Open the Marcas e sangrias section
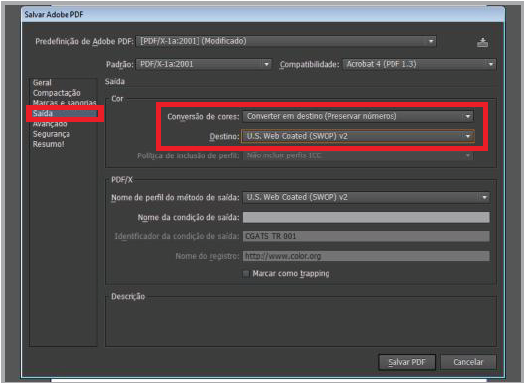The image size is (524, 383). (64, 103)
